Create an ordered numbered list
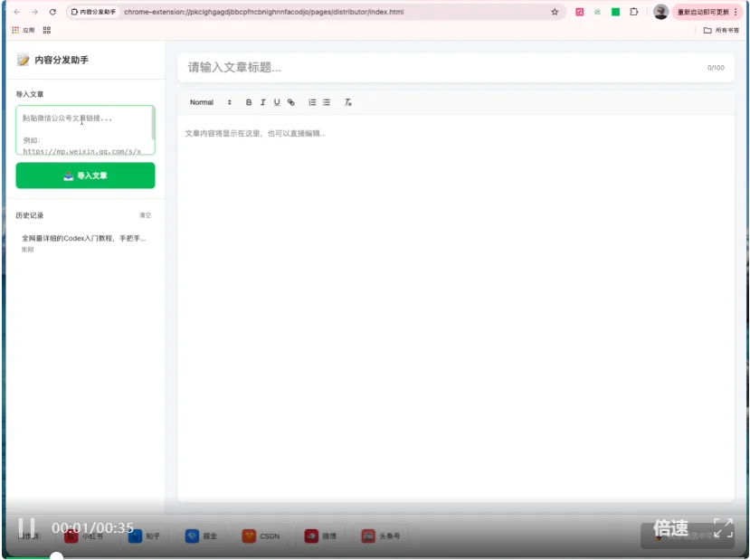The image size is (750, 560). point(312,102)
